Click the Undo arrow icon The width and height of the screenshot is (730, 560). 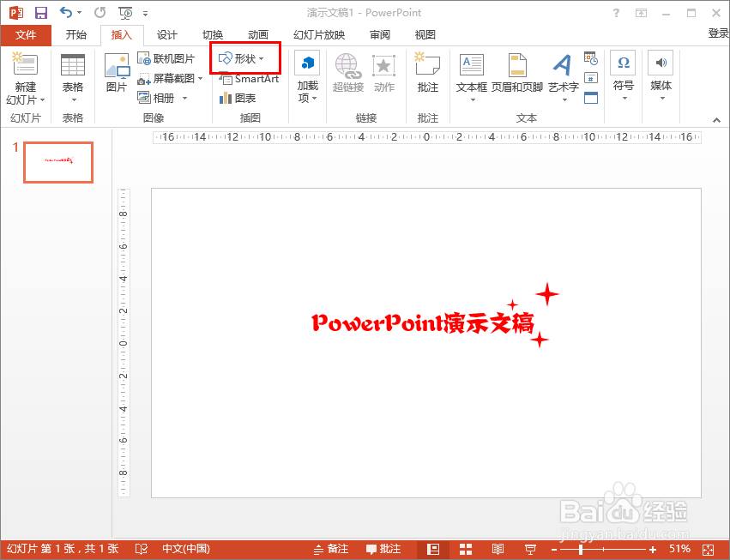[66, 13]
